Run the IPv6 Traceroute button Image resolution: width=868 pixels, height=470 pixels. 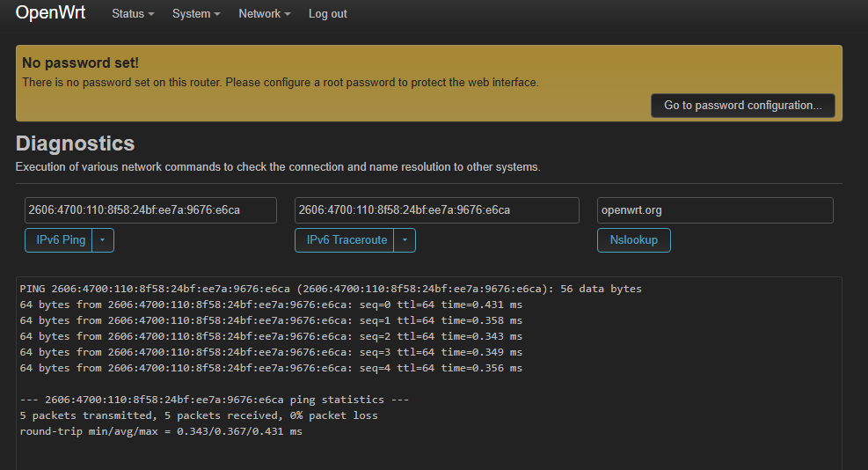coord(345,240)
